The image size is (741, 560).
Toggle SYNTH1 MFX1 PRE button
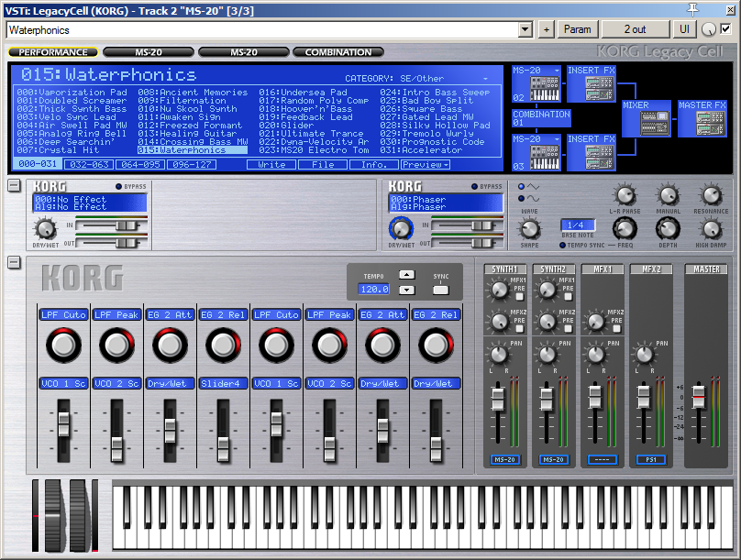click(519, 297)
